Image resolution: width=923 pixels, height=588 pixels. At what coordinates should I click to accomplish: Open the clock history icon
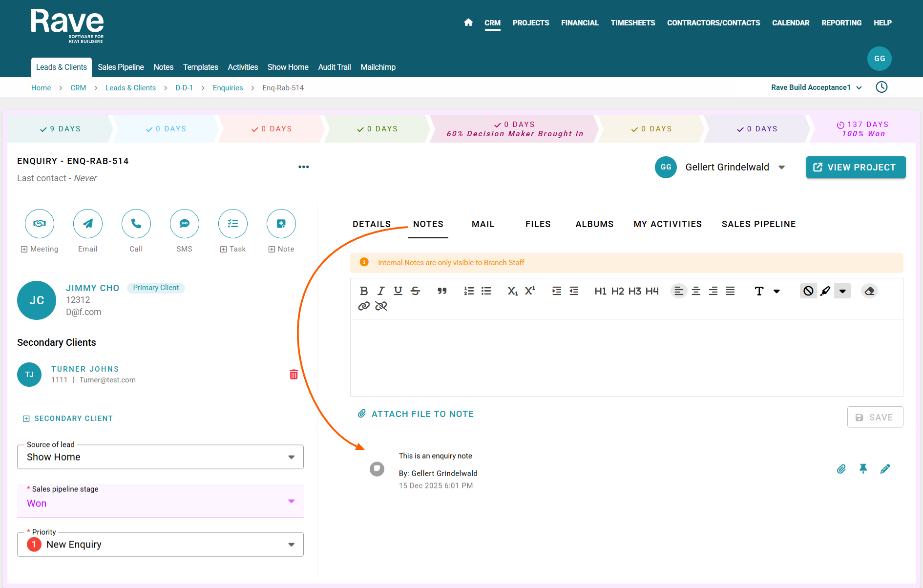coord(881,87)
